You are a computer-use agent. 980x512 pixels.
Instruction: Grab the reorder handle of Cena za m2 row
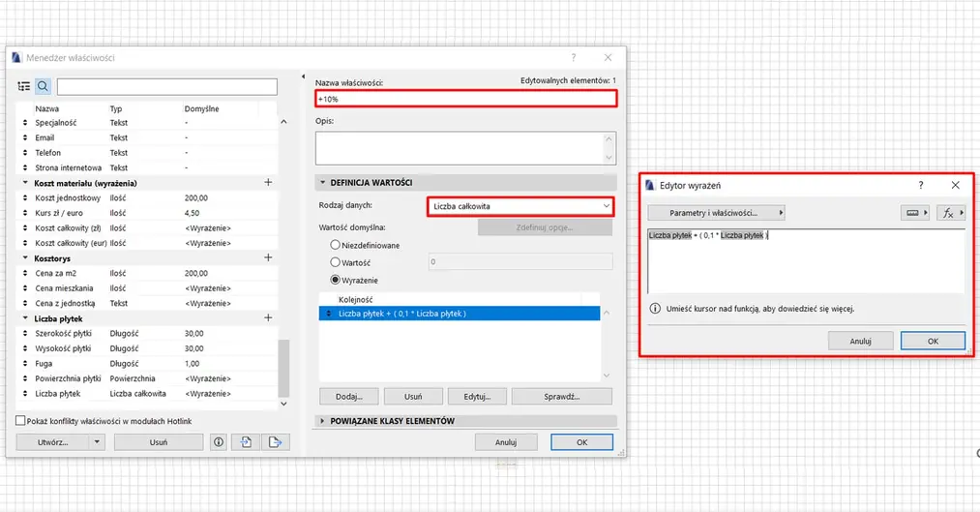tap(25, 273)
